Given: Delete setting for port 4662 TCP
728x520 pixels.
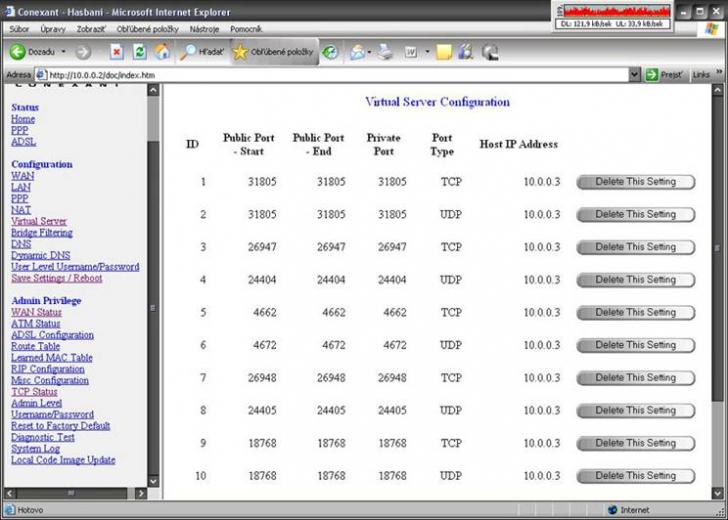Looking at the screenshot, I should 635,313.
